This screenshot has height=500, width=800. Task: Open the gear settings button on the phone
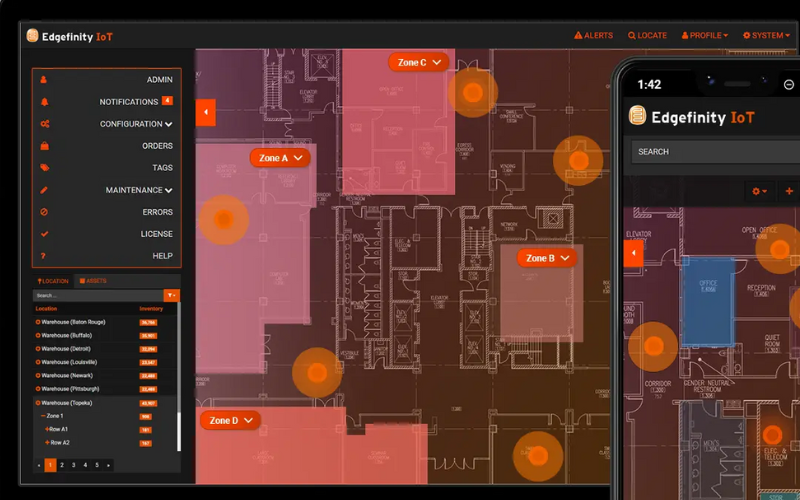tap(760, 190)
